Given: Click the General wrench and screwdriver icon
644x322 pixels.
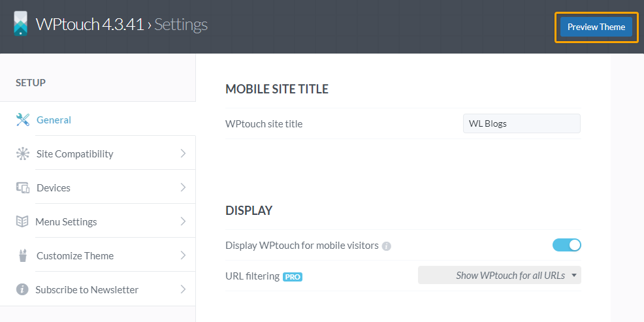Looking at the screenshot, I should pyautogui.click(x=23, y=120).
